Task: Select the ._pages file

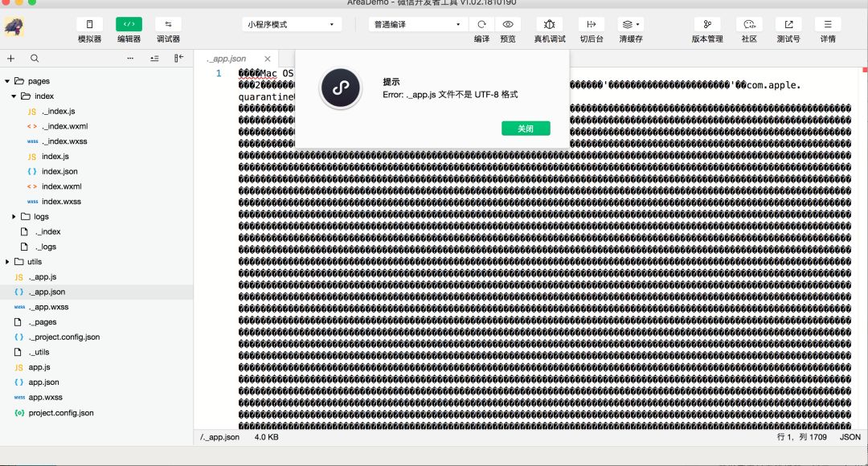Action: tap(43, 322)
